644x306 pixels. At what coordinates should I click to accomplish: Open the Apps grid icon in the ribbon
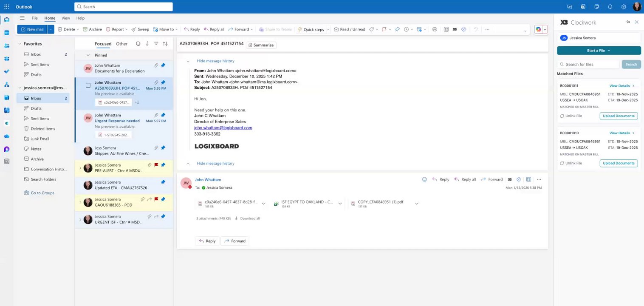(x=446, y=29)
